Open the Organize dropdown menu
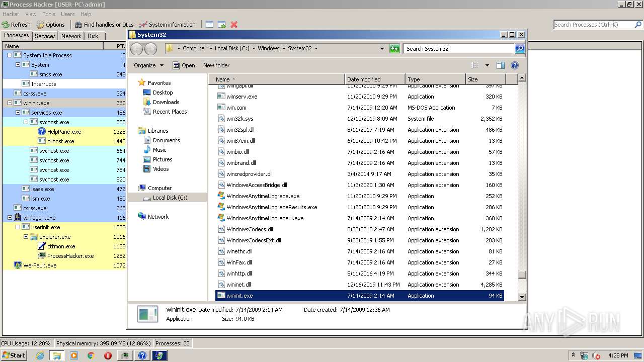The width and height of the screenshot is (644, 362). (x=148, y=65)
